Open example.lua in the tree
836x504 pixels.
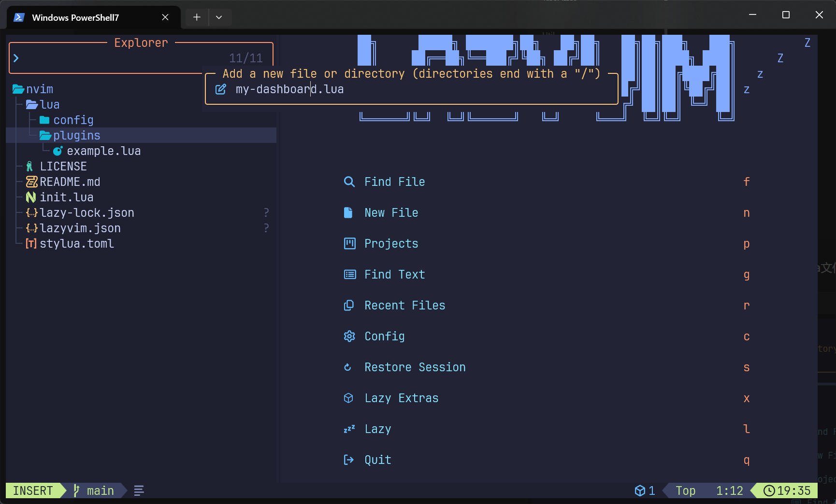click(104, 151)
